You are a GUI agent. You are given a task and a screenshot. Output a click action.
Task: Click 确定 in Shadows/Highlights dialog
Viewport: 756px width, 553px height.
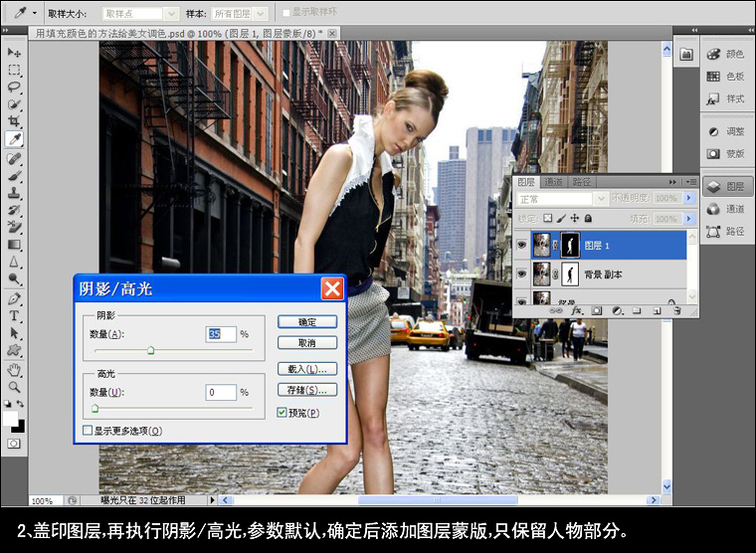point(307,321)
